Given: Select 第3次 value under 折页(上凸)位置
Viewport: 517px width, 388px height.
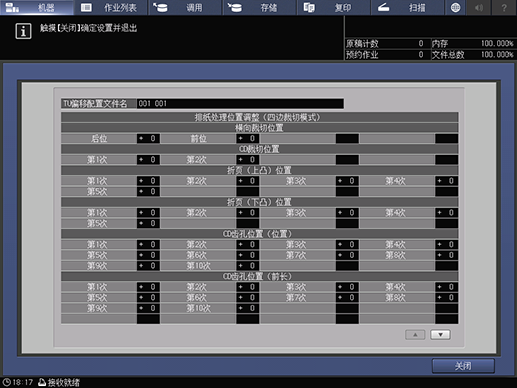Looking at the screenshot, I should [347, 181].
